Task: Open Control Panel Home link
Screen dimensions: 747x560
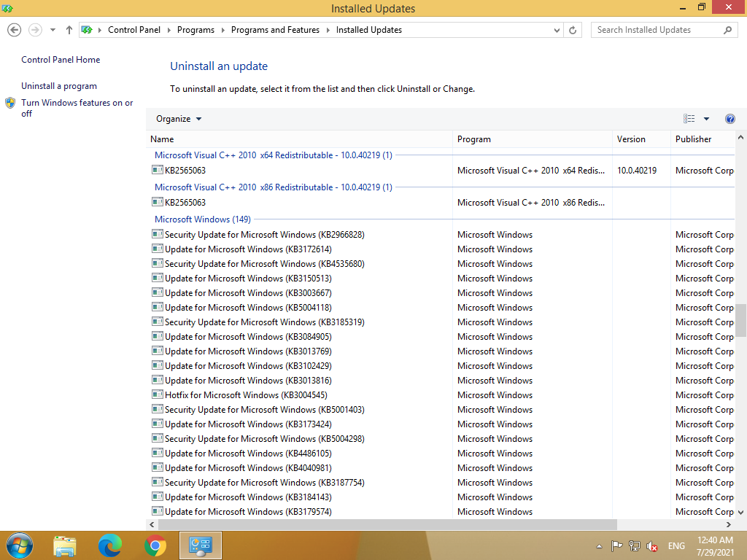Action: 61,60
